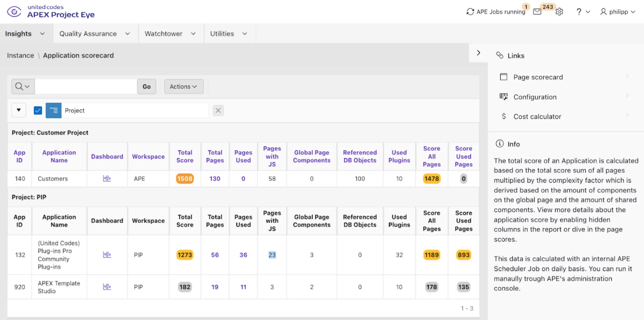
Task: Click the Page scorecard link icon
Action: point(503,76)
